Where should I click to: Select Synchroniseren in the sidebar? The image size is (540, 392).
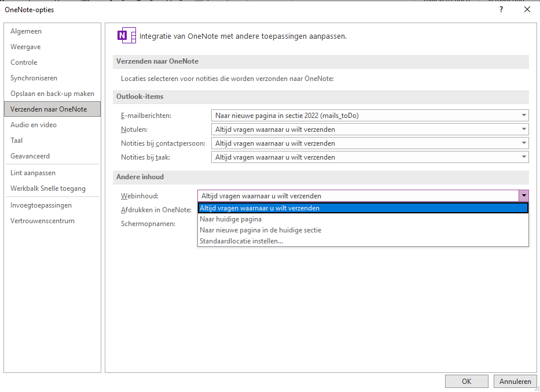tap(52, 78)
